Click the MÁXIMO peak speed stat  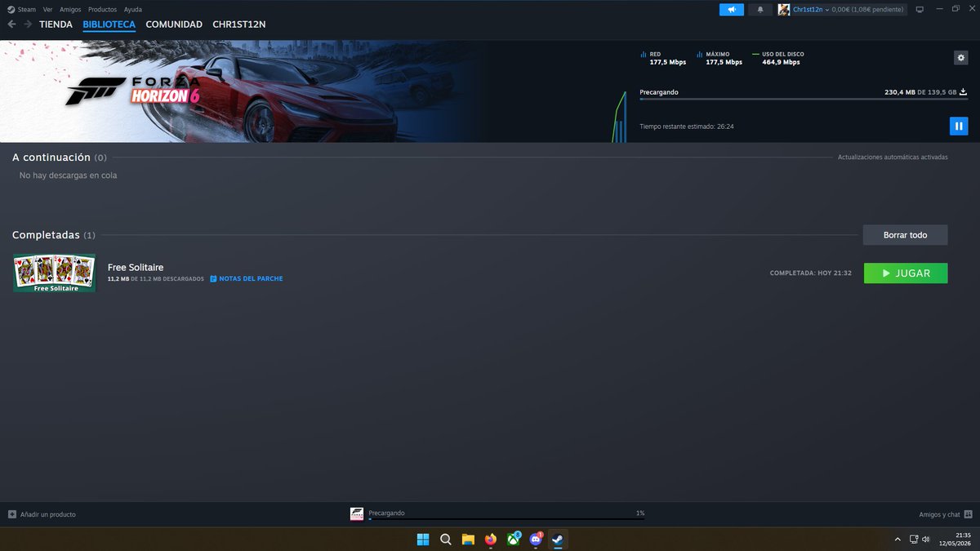(x=719, y=58)
